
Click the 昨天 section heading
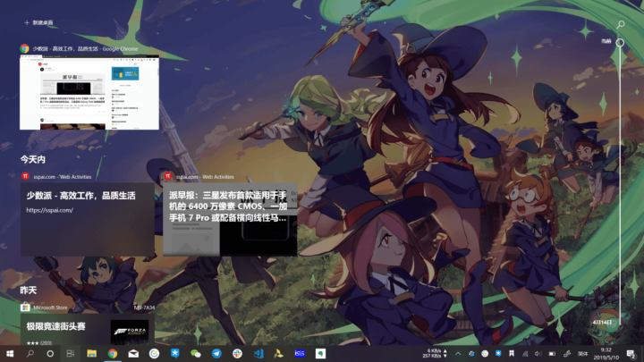29,290
